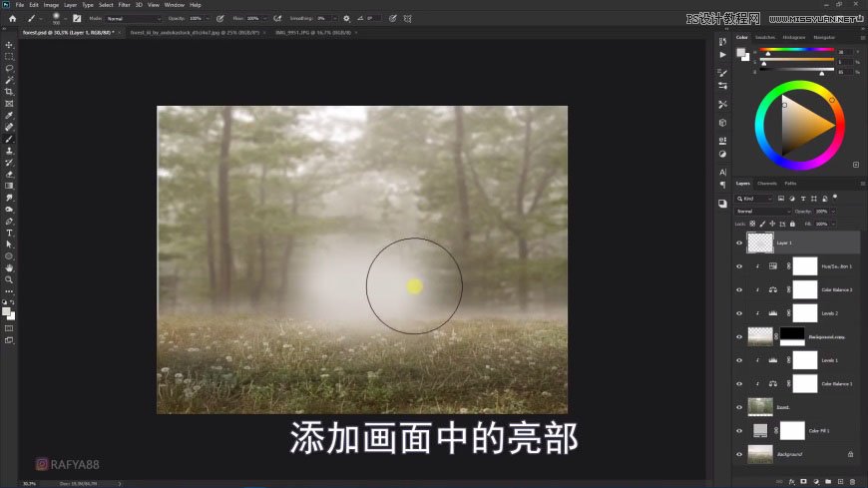Select the Eraser tool
Viewport: 868px width, 488px height.
point(9,174)
